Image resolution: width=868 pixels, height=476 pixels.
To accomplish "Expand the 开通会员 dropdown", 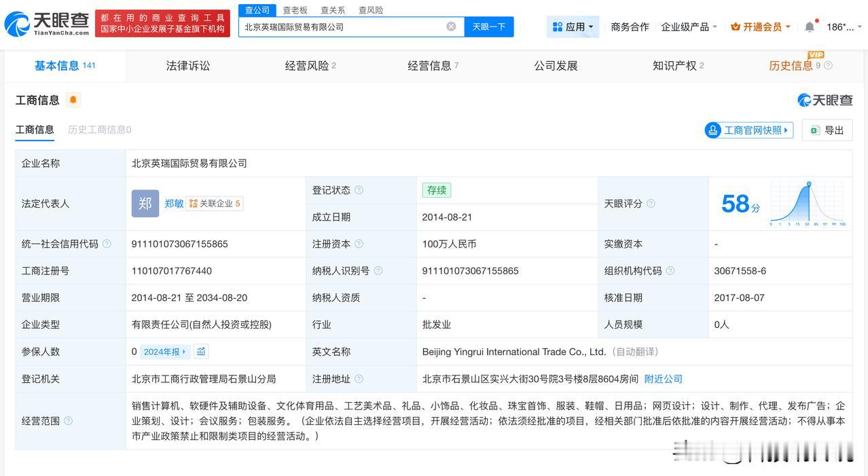I will coord(761,26).
